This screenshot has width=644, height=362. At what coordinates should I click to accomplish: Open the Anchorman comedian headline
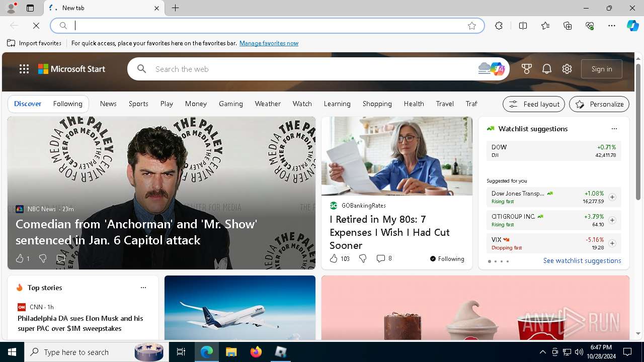coord(136,232)
